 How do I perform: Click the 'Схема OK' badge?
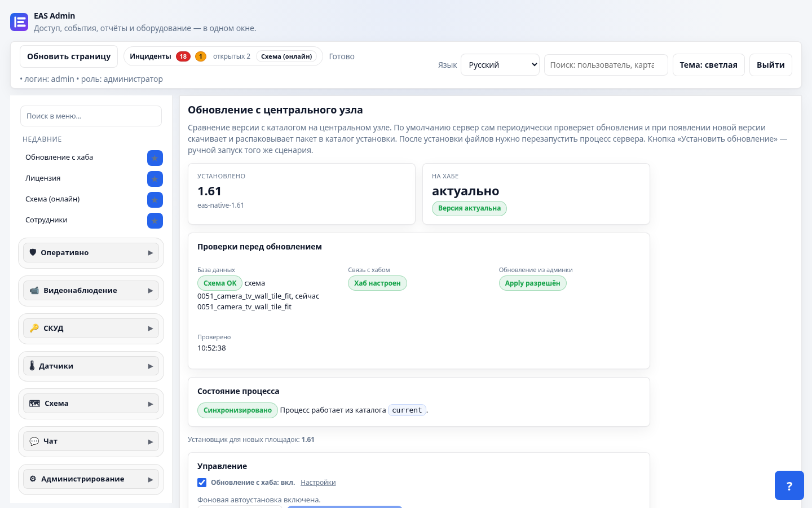pyautogui.click(x=220, y=283)
